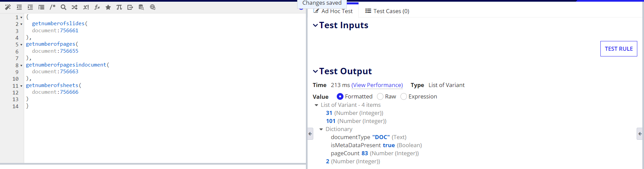Open search with the magnifier icon
This screenshot has height=169, width=644.
tap(63, 7)
